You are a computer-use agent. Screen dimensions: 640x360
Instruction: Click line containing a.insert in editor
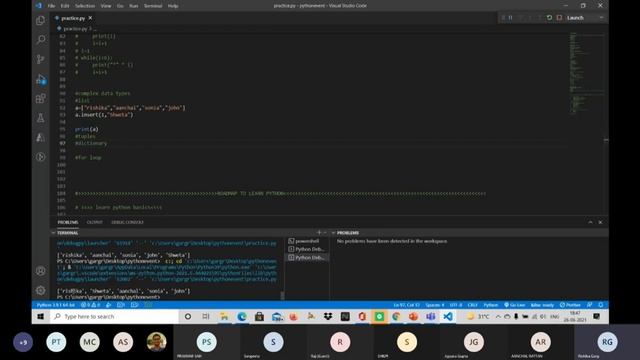(x=104, y=115)
